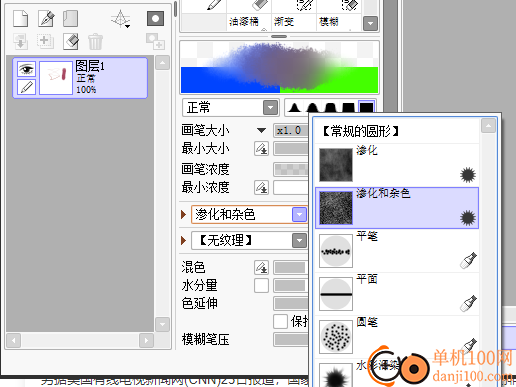Tick the 水分量 checkbox

261,286
